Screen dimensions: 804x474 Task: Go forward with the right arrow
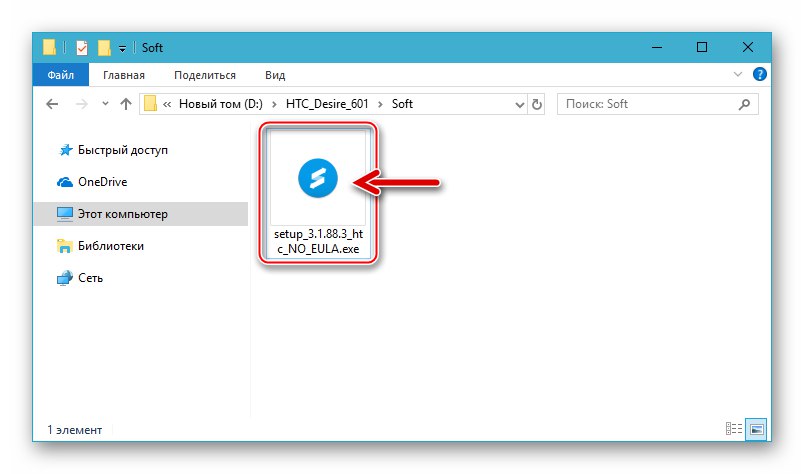[81, 104]
